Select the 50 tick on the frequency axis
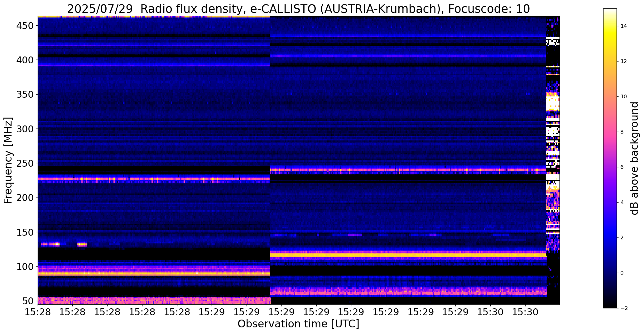This screenshot has width=644, height=333. point(28,301)
